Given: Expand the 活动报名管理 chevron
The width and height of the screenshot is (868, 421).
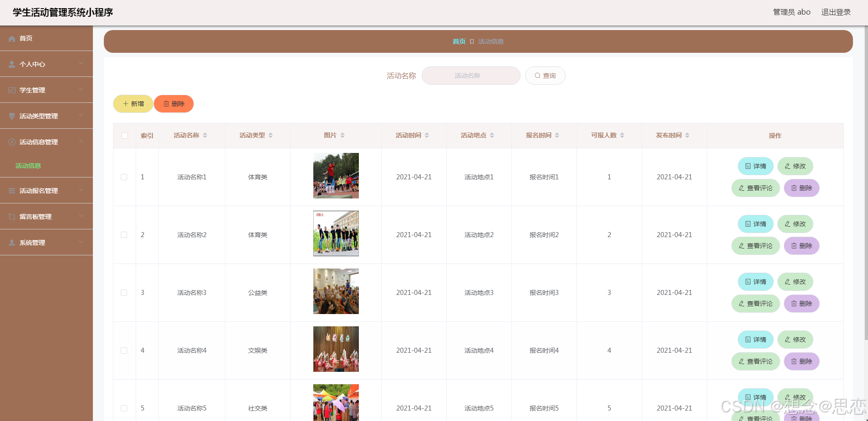Looking at the screenshot, I should coord(81,190).
